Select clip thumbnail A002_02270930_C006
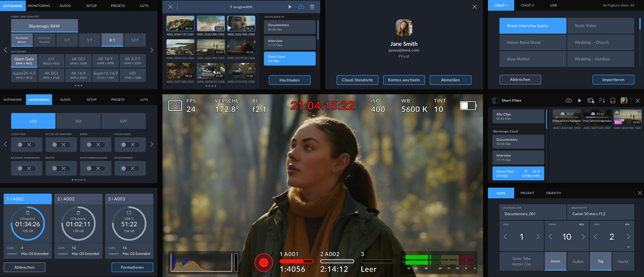 point(241,47)
